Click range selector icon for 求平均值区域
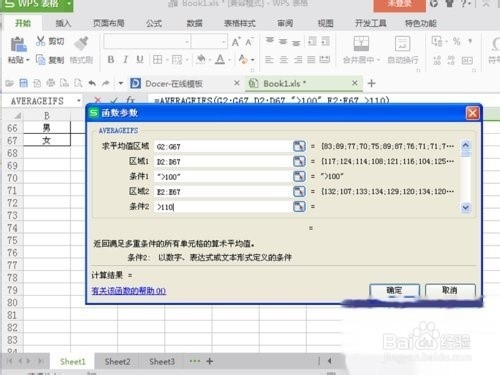 pos(299,146)
